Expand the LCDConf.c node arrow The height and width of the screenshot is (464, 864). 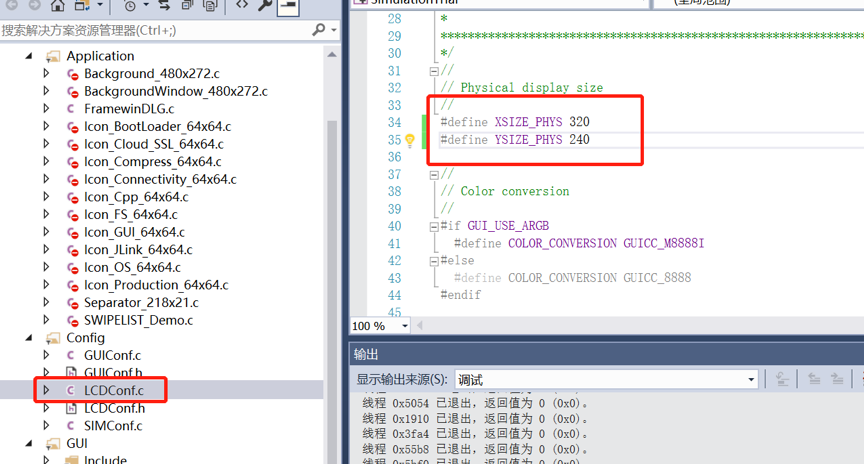pyautogui.click(x=46, y=390)
